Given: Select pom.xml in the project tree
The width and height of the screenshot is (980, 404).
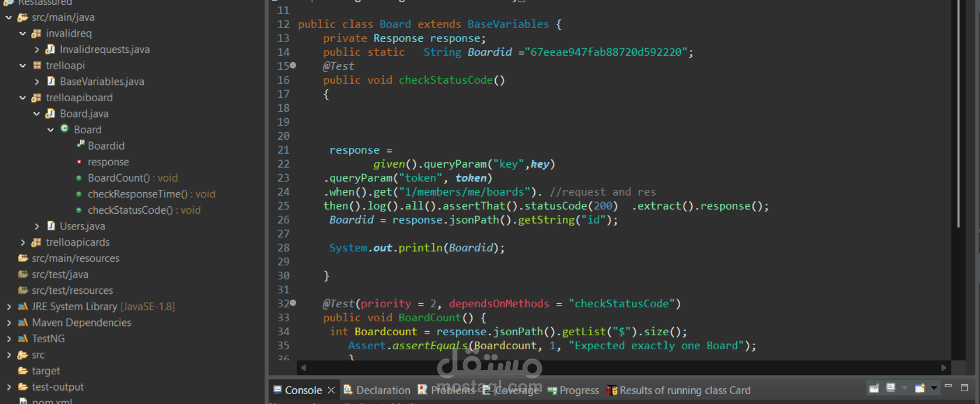Looking at the screenshot, I should tap(52, 401).
